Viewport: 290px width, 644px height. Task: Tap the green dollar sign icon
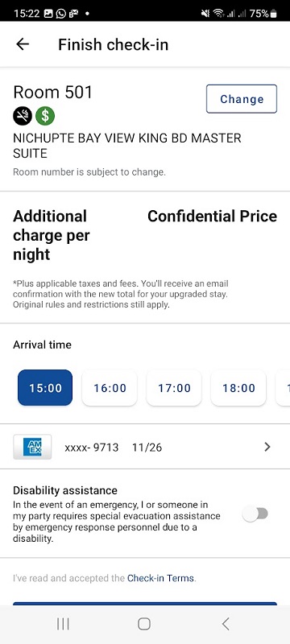tap(45, 117)
